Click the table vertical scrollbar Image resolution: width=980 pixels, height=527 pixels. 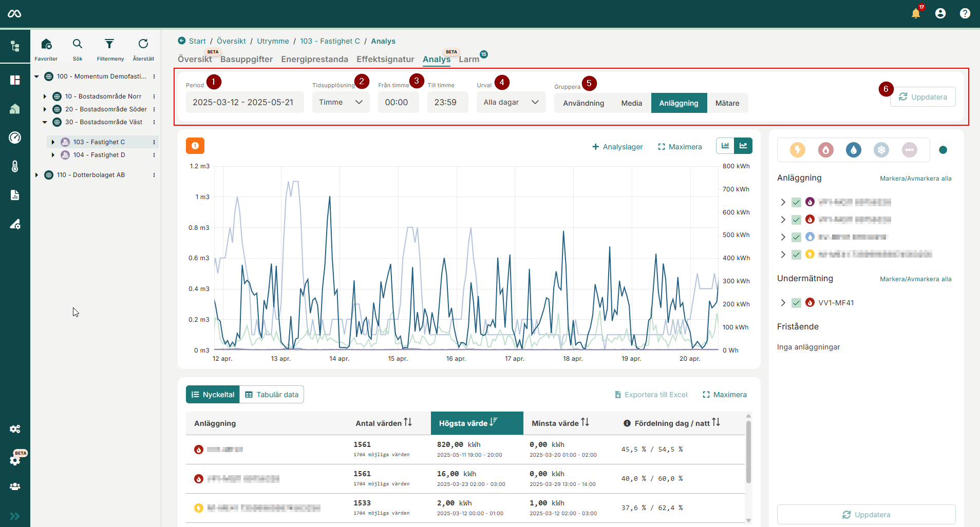coord(748,452)
